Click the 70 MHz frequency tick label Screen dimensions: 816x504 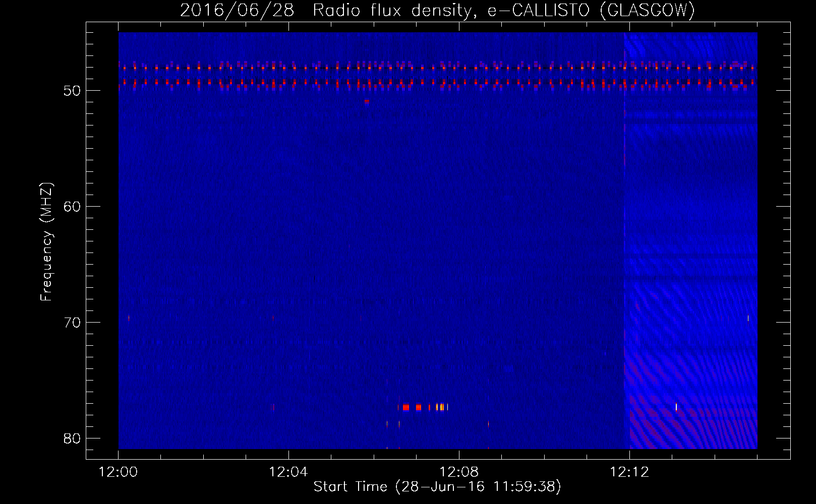pyautogui.click(x=72, y=323)
